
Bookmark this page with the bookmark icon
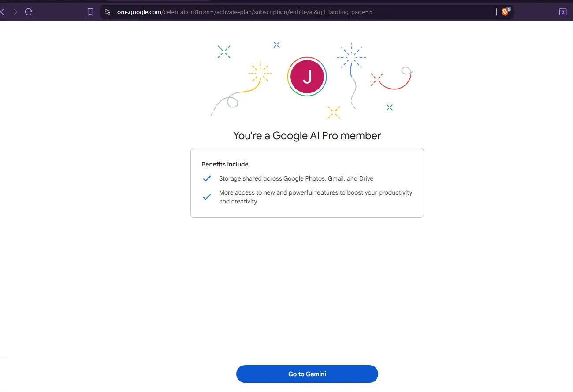coord(90,12)
